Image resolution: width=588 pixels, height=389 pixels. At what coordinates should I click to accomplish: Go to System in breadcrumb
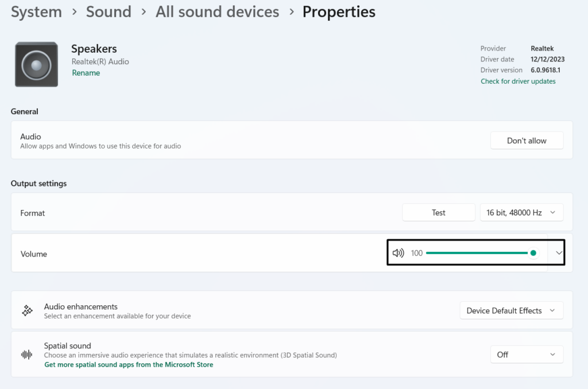point(36,12)
